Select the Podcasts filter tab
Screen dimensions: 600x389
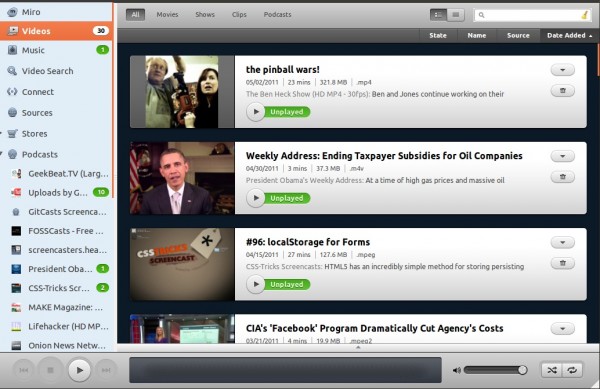(x=277, y=15)
